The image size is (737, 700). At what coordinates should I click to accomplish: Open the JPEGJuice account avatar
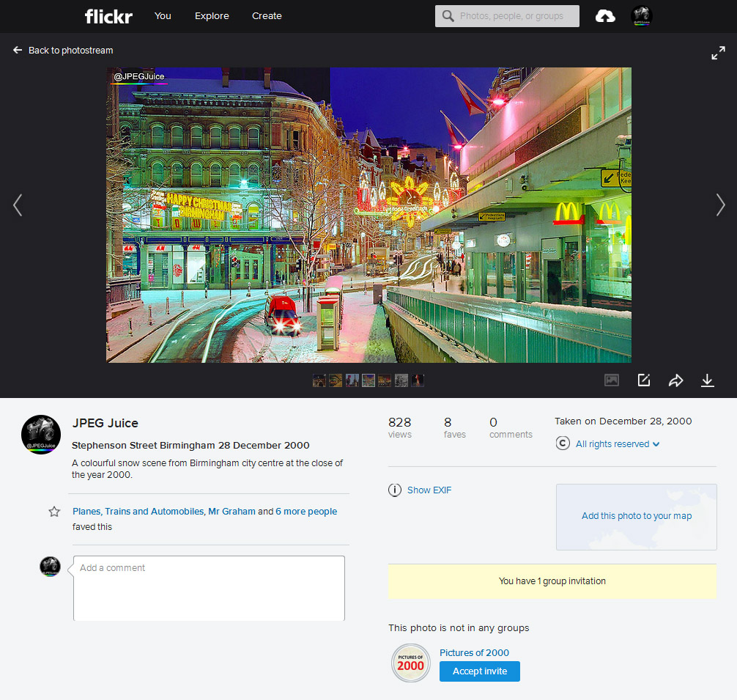pyautogui.click(x=641, y=15)
